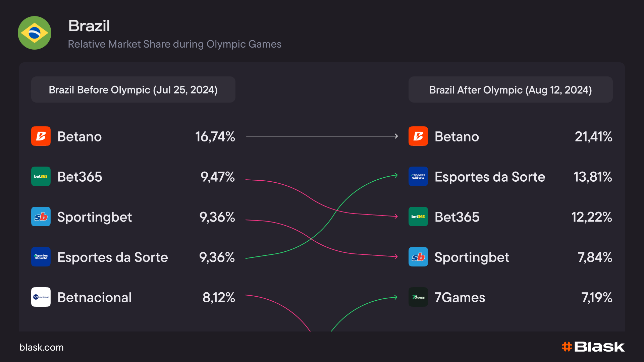Viewport: 644px width, 362px height.
Task: Open the blask.com link
Action: tap(42, 347)
